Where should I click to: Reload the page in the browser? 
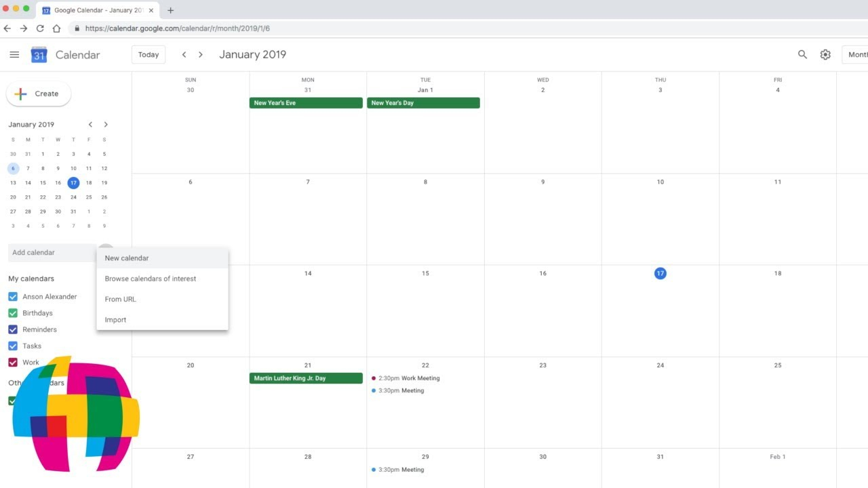(40, 28)
